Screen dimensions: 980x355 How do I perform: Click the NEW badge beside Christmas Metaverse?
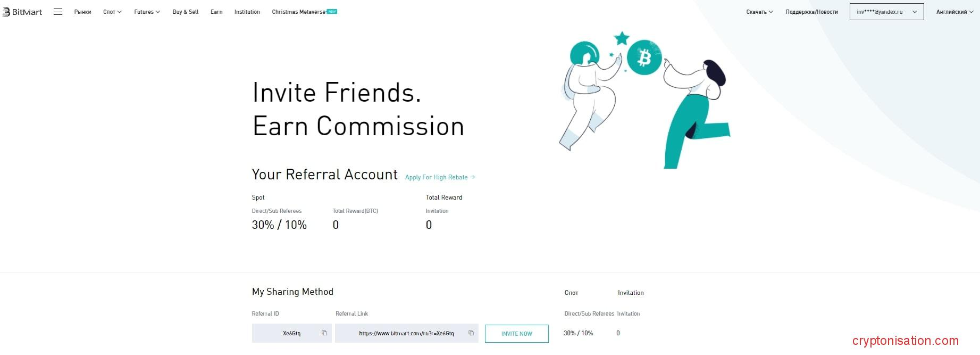pos(332,11)
